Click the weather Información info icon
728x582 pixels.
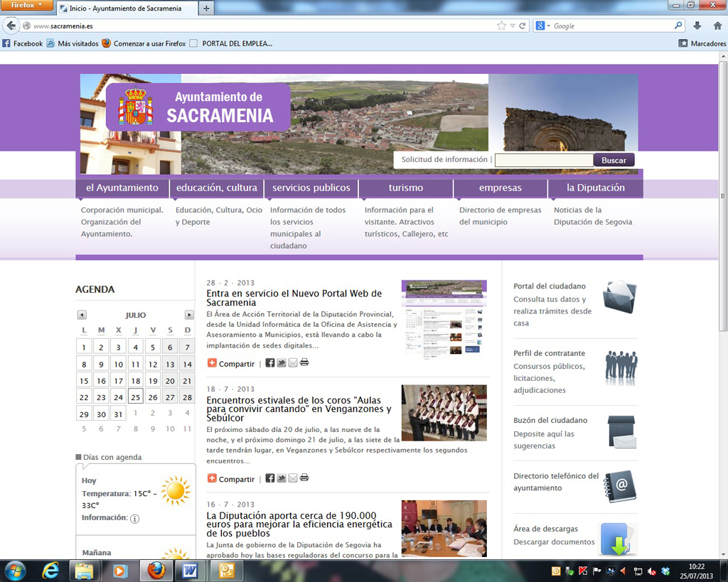coord(134,519)
